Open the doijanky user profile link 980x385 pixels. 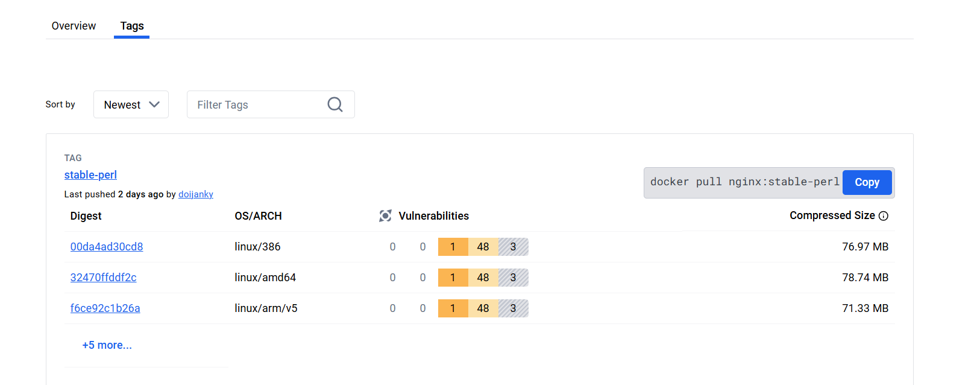tap(196, 194)
